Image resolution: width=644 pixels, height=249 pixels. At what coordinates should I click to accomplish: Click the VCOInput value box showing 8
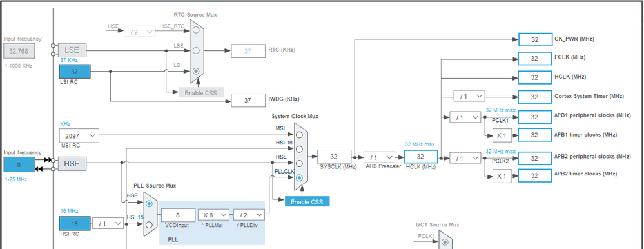[178, 215]
